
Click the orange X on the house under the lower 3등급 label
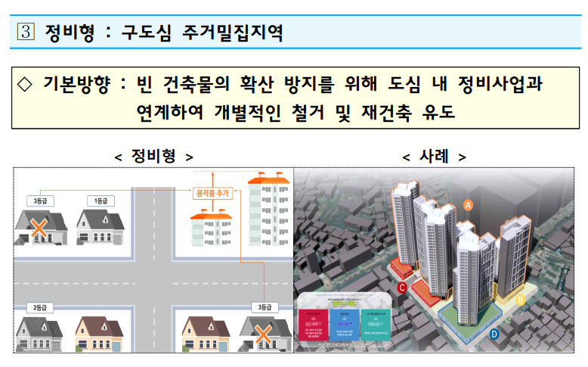[x=263, y=334]
